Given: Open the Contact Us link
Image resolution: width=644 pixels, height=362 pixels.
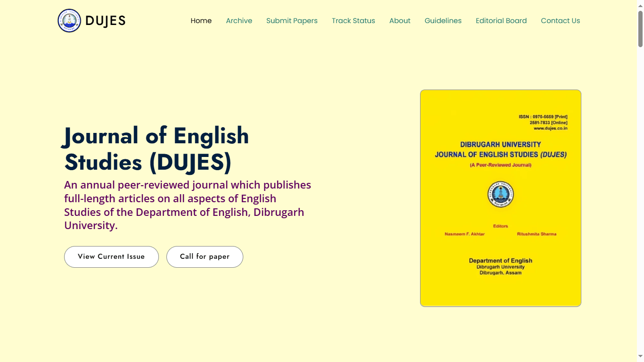Looking at the screenshot, I should (560, 21).
